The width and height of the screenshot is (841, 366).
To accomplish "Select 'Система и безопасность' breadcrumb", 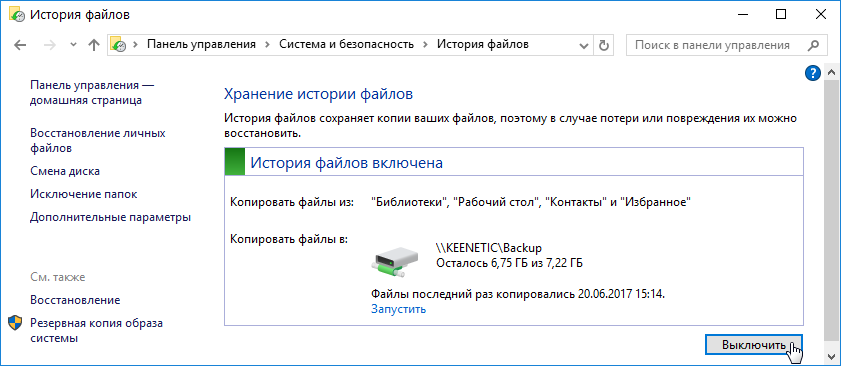I will tap(346, 45).
